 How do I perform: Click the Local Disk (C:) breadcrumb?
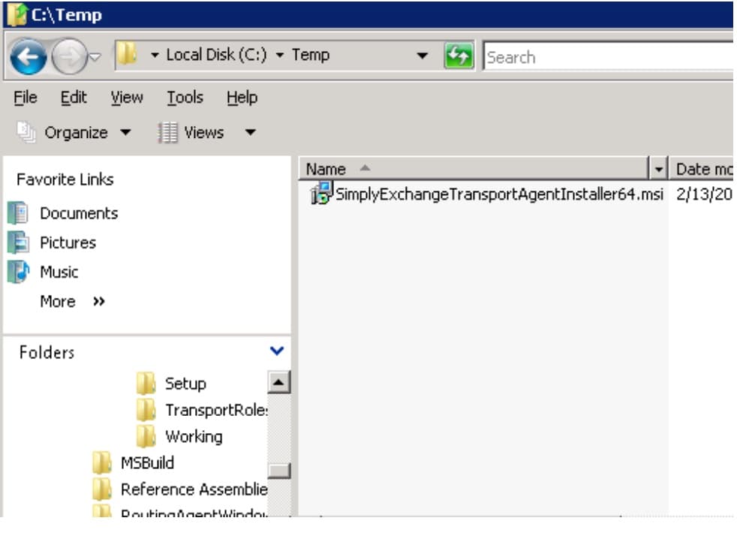point(215,55)
